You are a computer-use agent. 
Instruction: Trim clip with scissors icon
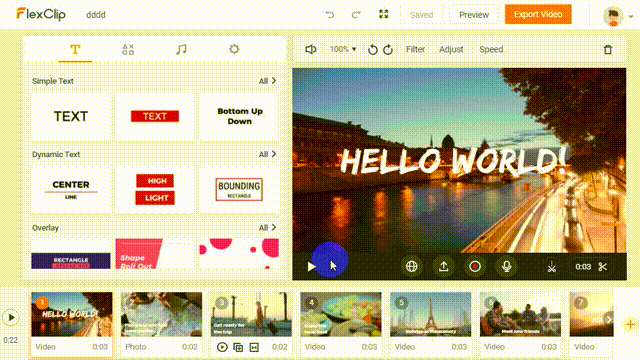[602, 267]
